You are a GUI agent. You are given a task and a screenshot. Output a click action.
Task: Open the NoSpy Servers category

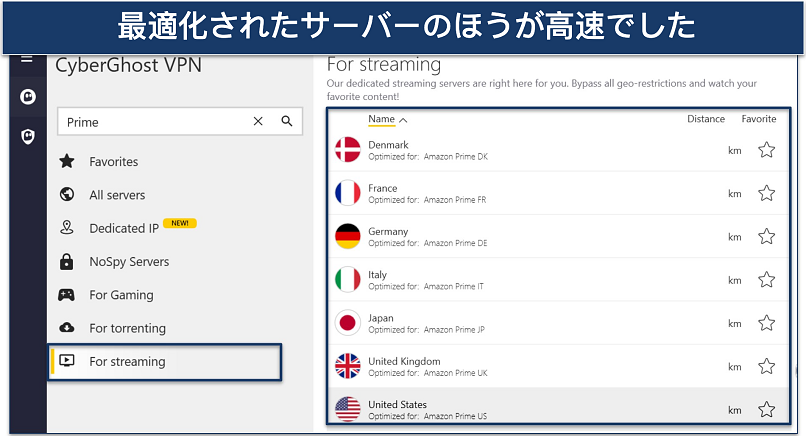(x=129, y=262)
